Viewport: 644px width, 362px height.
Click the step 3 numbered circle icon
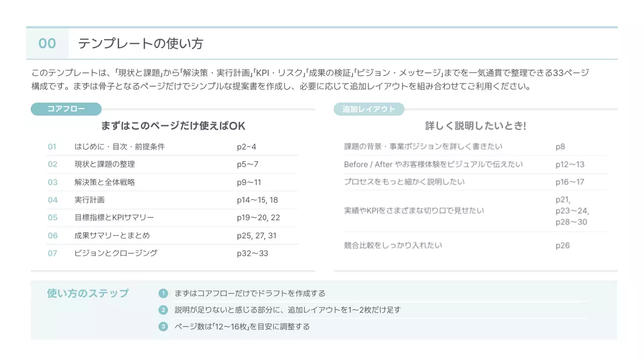point(163,326)
